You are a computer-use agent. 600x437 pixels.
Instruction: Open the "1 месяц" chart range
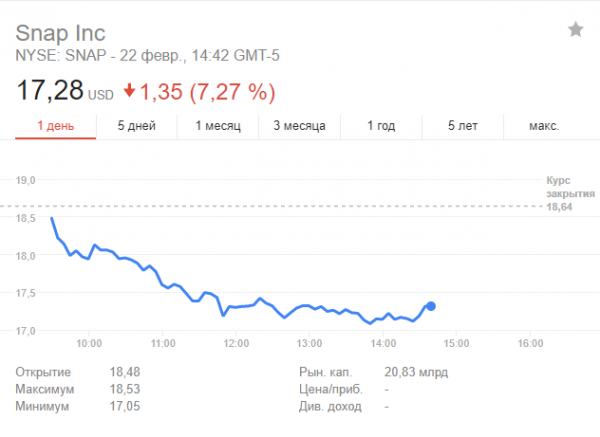point(217,126)
